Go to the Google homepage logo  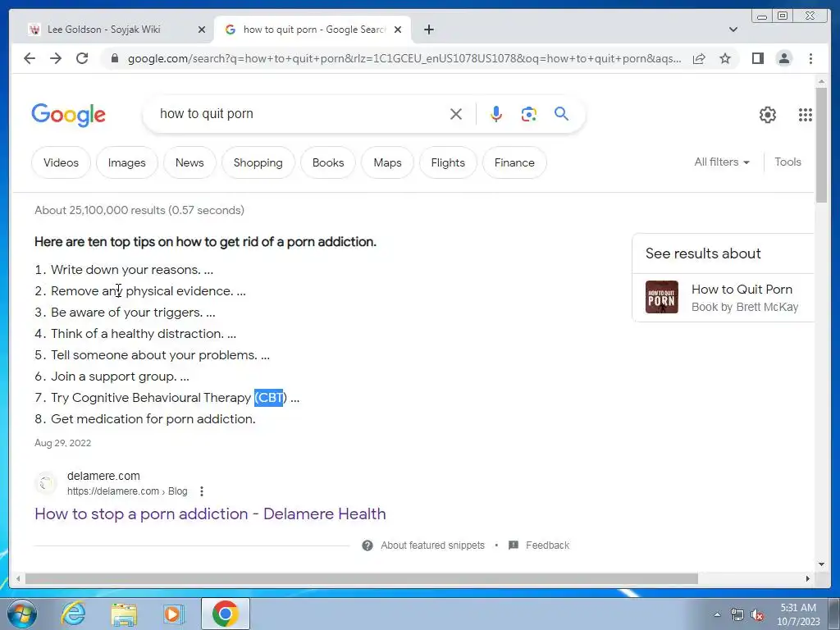tap(69, 115)
